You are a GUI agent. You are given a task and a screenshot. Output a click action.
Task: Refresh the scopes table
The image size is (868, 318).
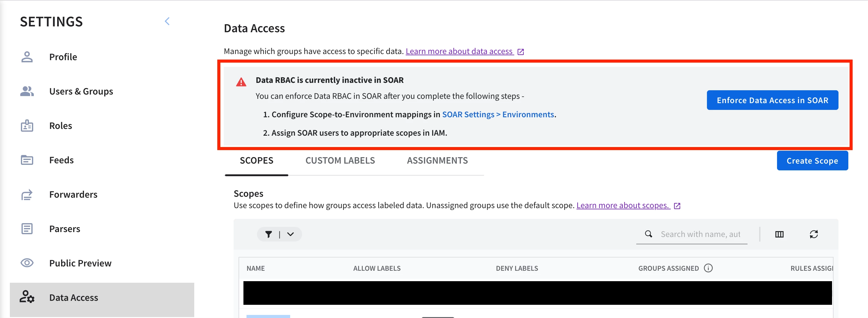pos(814,234)
